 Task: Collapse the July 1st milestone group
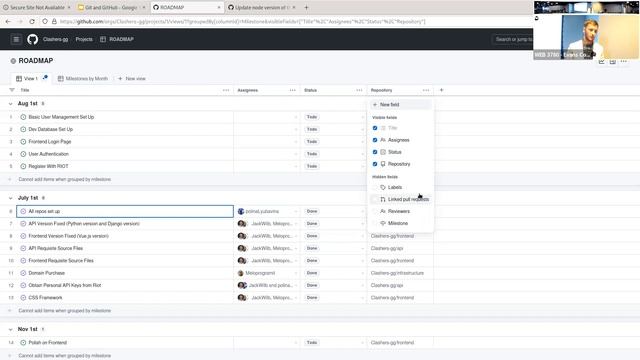10,198
